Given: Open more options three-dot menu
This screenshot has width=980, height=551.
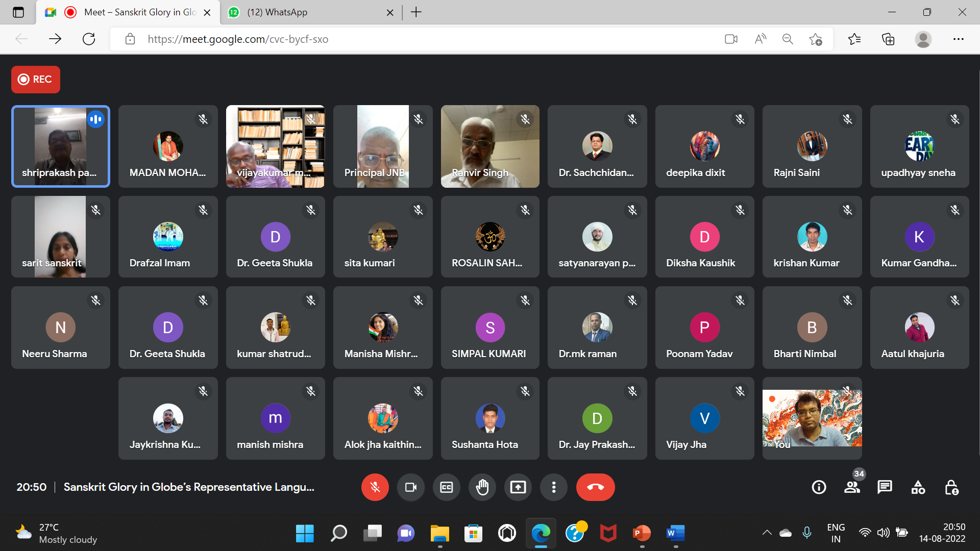Looking at the screenshot, I should [553, 487].
